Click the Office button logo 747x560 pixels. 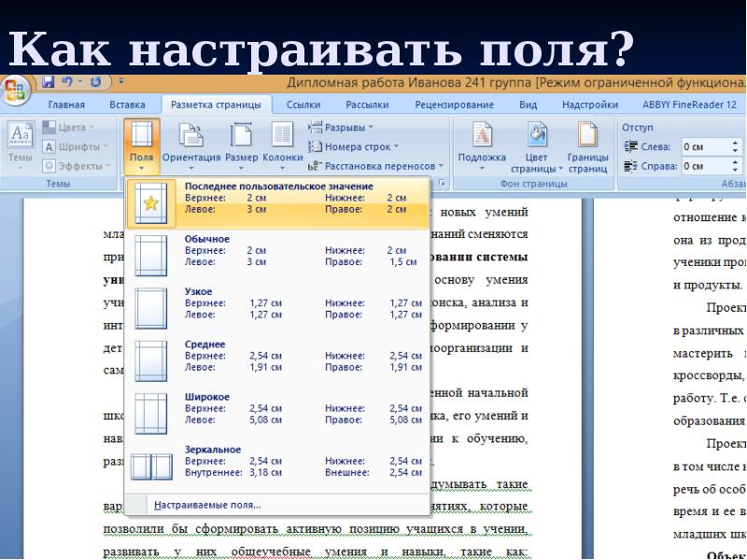(x=14, y=90)
